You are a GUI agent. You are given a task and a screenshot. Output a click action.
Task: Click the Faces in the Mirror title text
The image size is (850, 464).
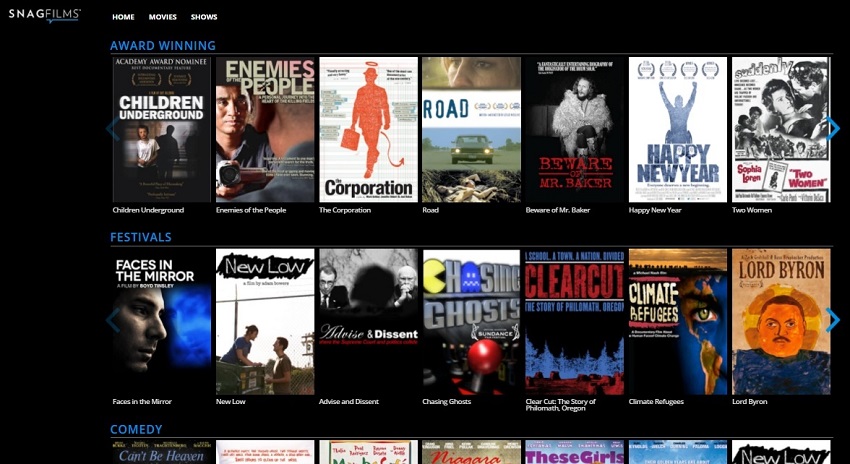(142, 402)
